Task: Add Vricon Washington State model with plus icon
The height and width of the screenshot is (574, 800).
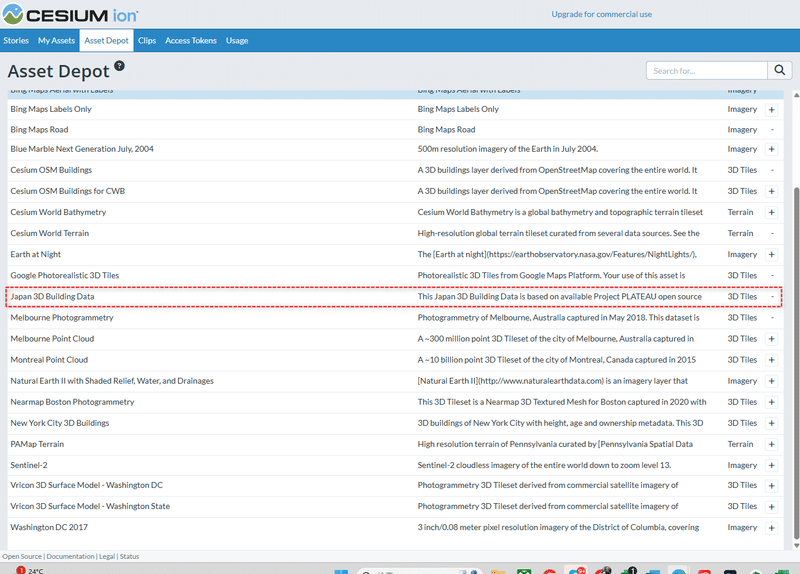Action: click(771, 507)
